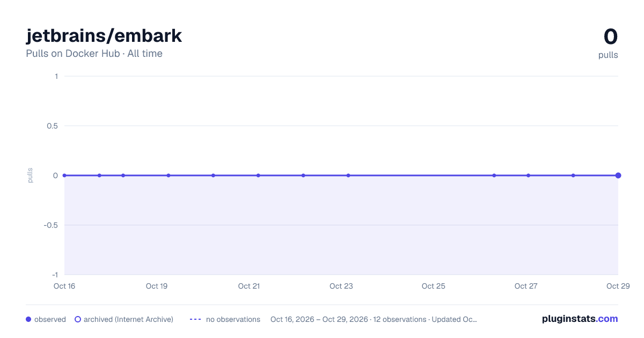Click the y-axis value -0.5
Screen dimensions: 644x338
click(51, 225)
